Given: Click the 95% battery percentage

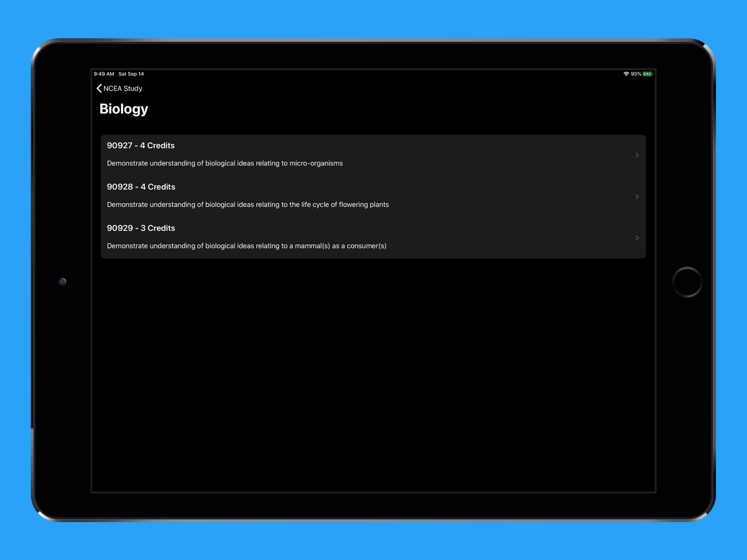Looking at the screenshot, I should point(636,74).
